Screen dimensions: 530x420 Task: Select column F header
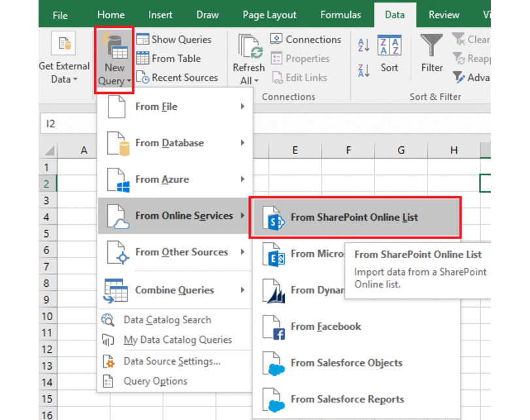tap(348, 150)
